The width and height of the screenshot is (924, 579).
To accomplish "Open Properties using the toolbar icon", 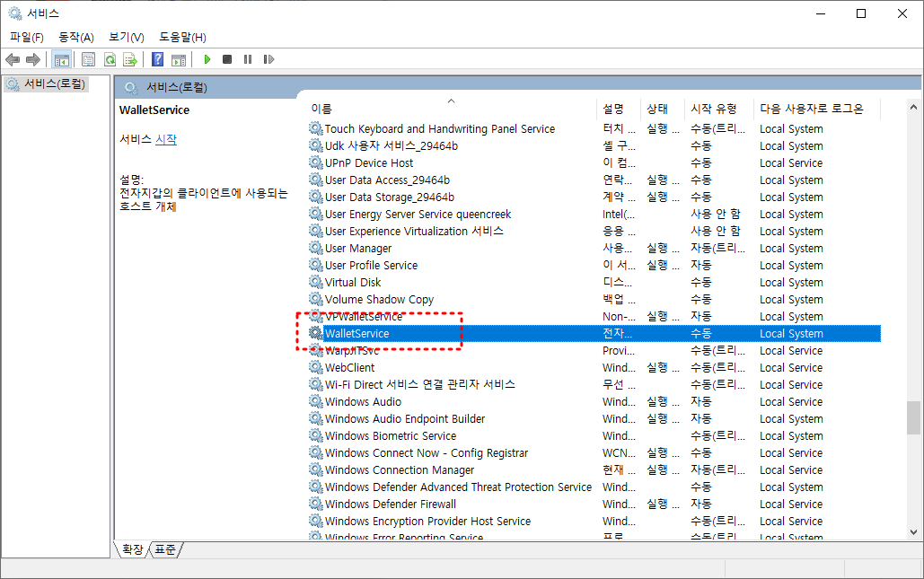I will coord(87,59).
